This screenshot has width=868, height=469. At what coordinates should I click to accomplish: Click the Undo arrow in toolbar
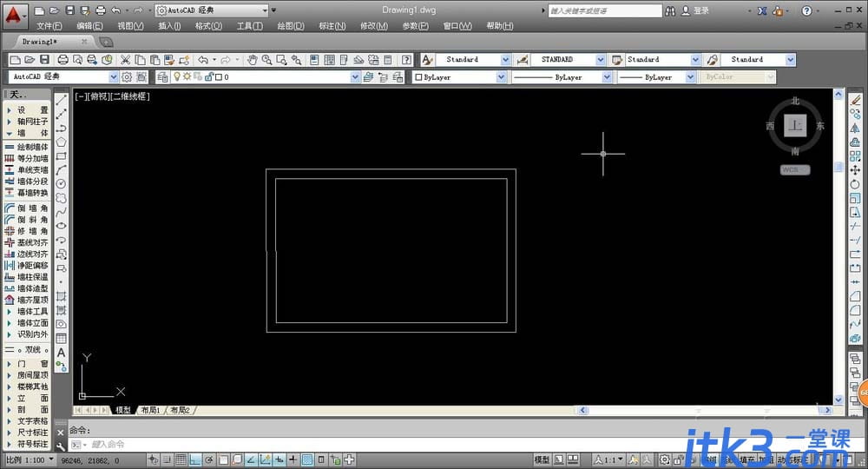click(x=204, y=60)
